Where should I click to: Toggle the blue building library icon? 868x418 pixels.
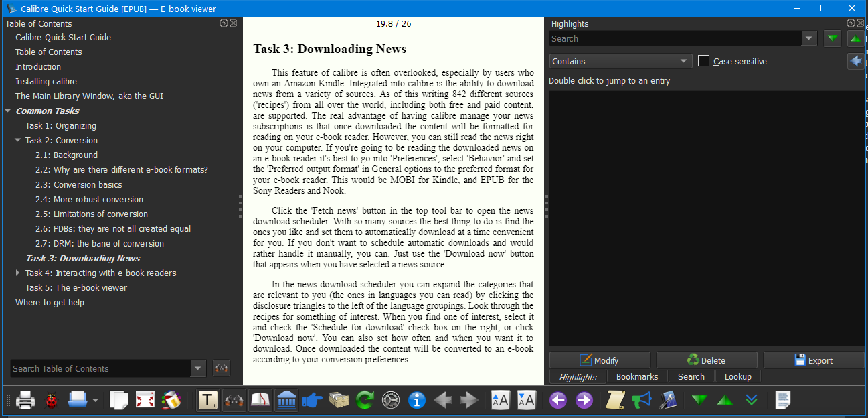click(x=286, y=401)
